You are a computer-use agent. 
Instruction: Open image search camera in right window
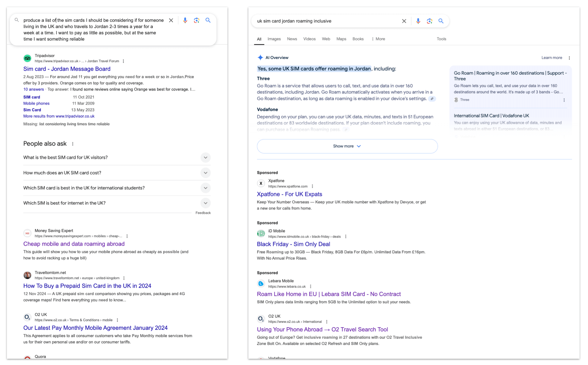coord(430,21)
